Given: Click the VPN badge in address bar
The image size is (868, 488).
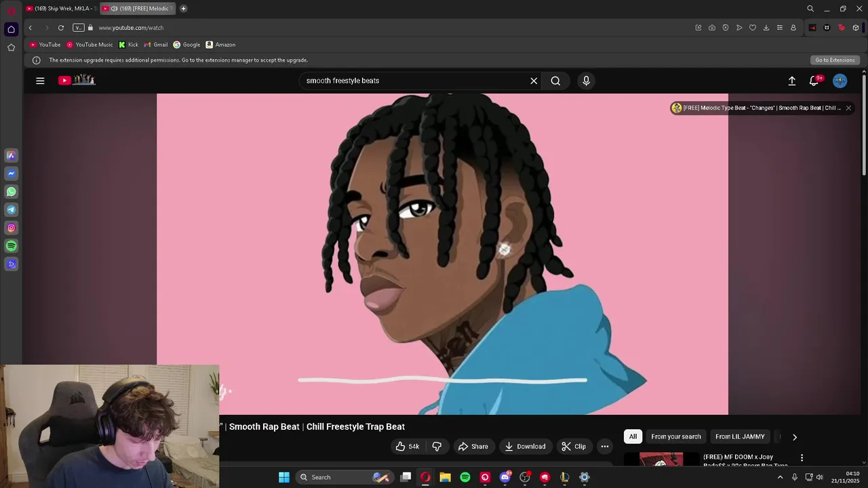Looking at the screenshot, I should (x=78, y=28).
